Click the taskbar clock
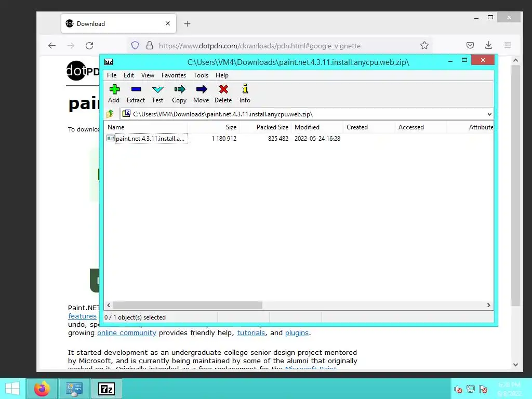 click(509, 389)
